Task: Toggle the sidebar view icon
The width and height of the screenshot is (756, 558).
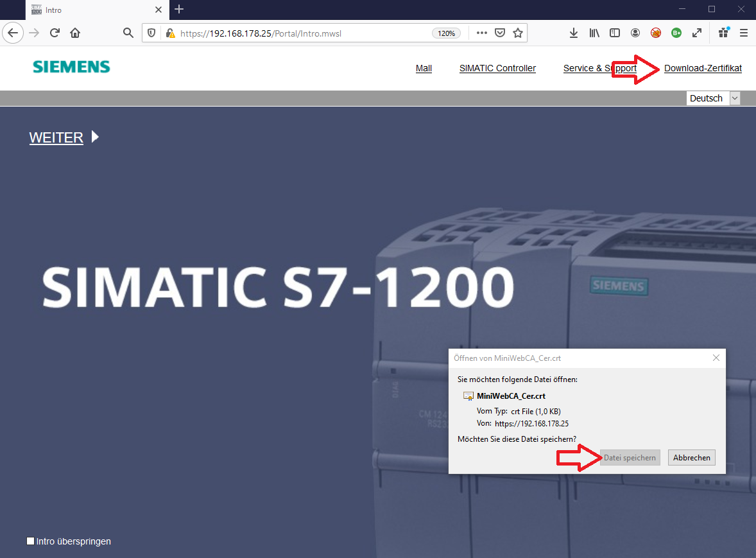Action: (x=615, y=33)
